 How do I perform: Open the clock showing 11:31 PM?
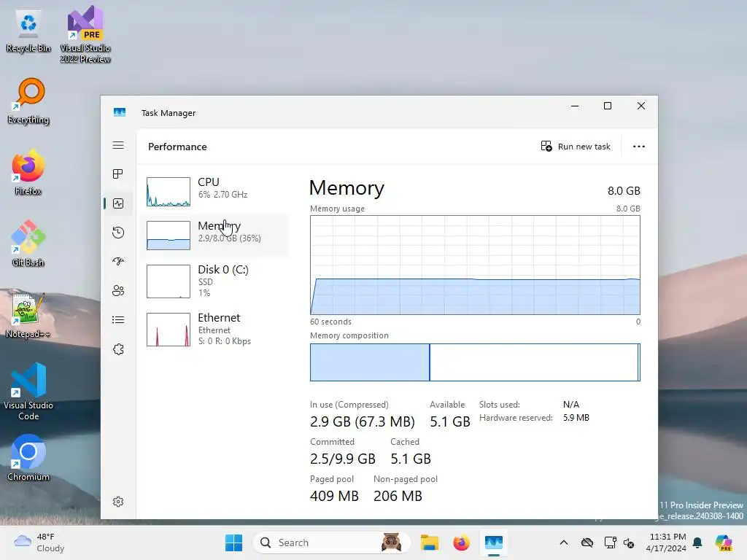[667, 542]
